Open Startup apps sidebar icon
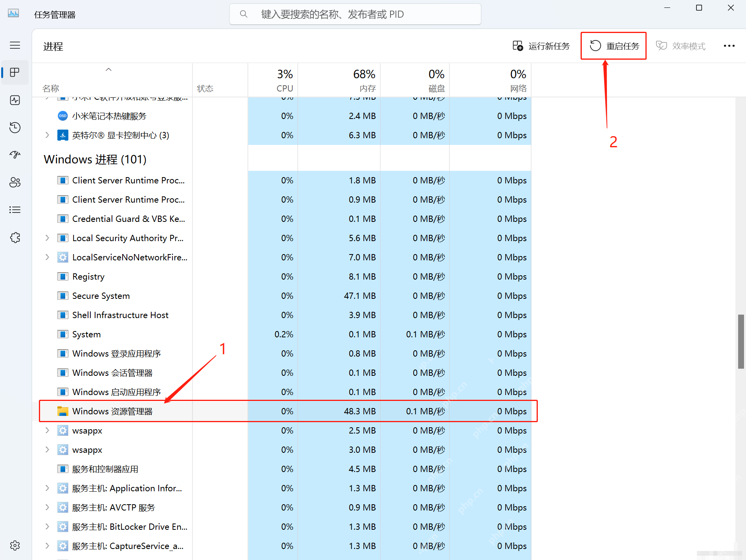The image size is (746, 560). coord(15,155)
